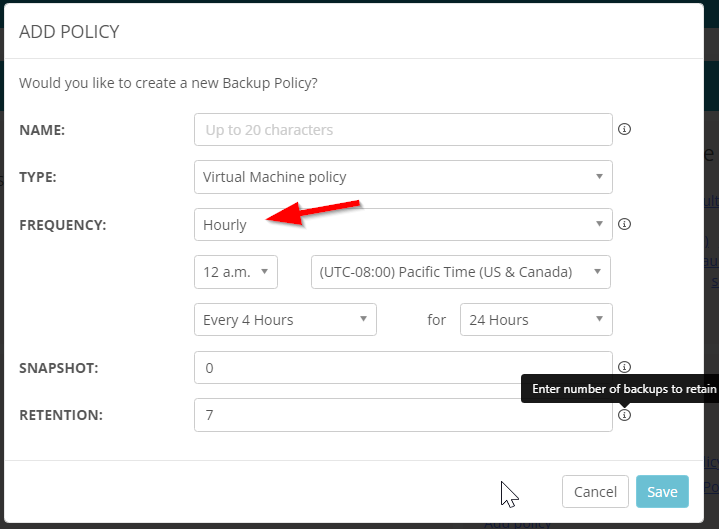Screen dimensions: 719x529
Task: Save the new backup policy
Action: tap(662, 492)
